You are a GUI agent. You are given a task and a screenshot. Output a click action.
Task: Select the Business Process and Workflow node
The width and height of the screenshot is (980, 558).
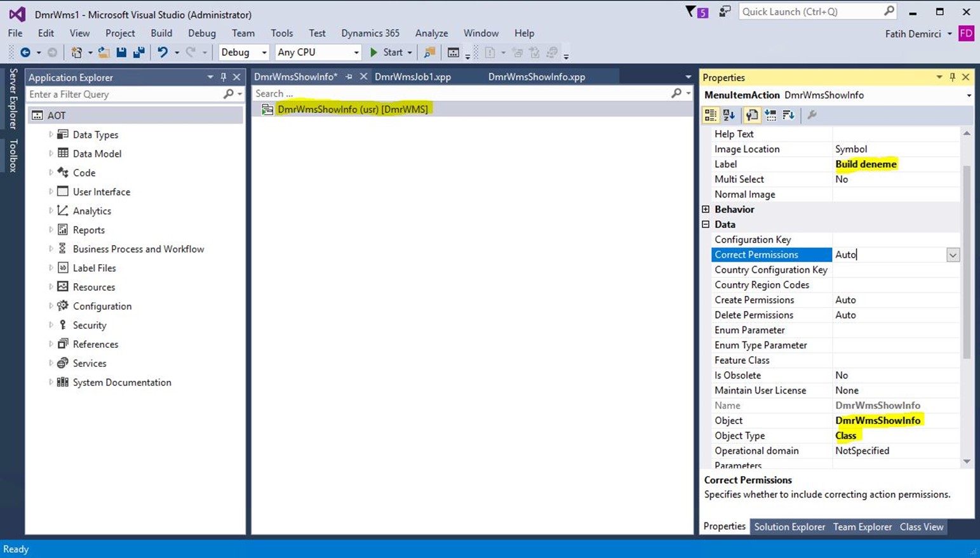(x=138, y=249)
